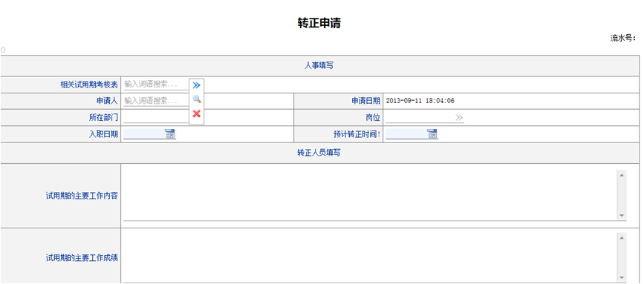Click the red X clear icon
644x284 pixels.
196,113
